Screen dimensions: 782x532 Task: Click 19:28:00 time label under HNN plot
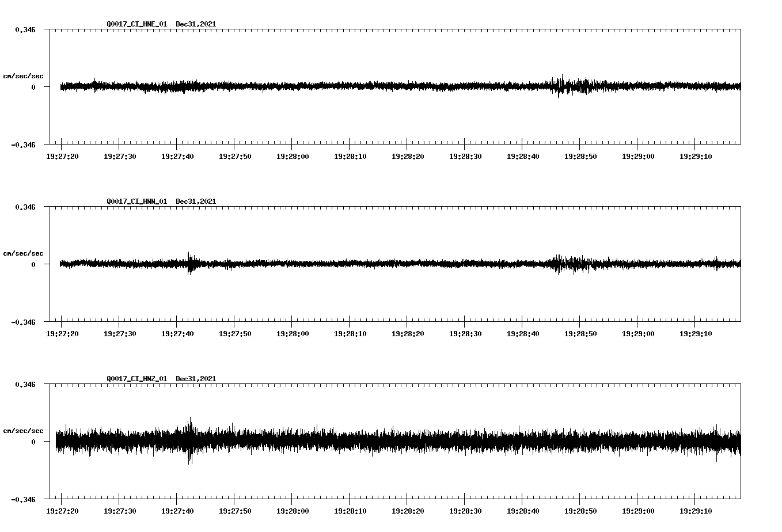[293, 334]
